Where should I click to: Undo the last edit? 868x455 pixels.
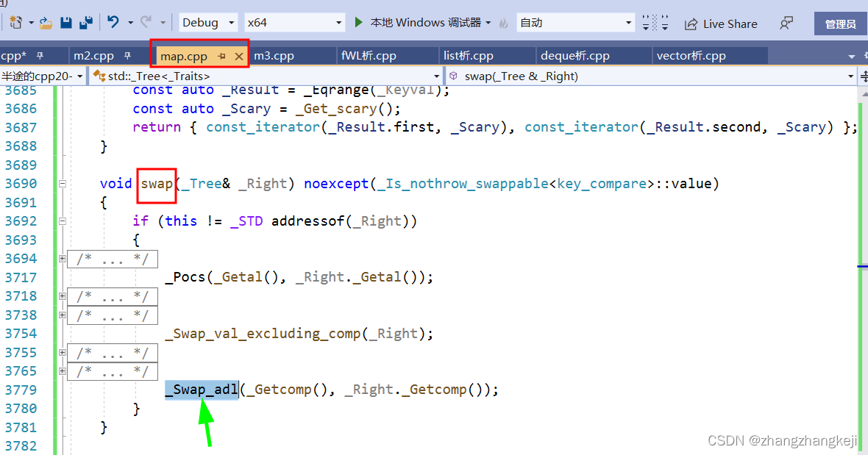pyautogui.click(x=113, y=22)
